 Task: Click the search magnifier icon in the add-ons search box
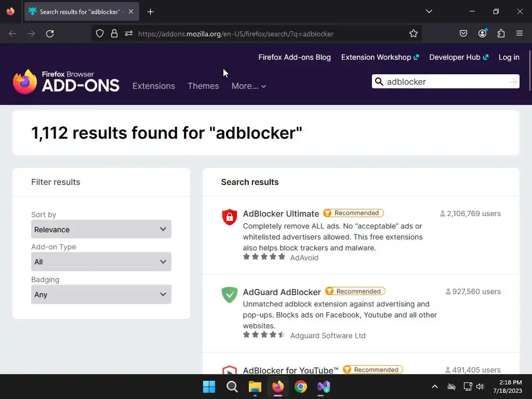(379, 82)
